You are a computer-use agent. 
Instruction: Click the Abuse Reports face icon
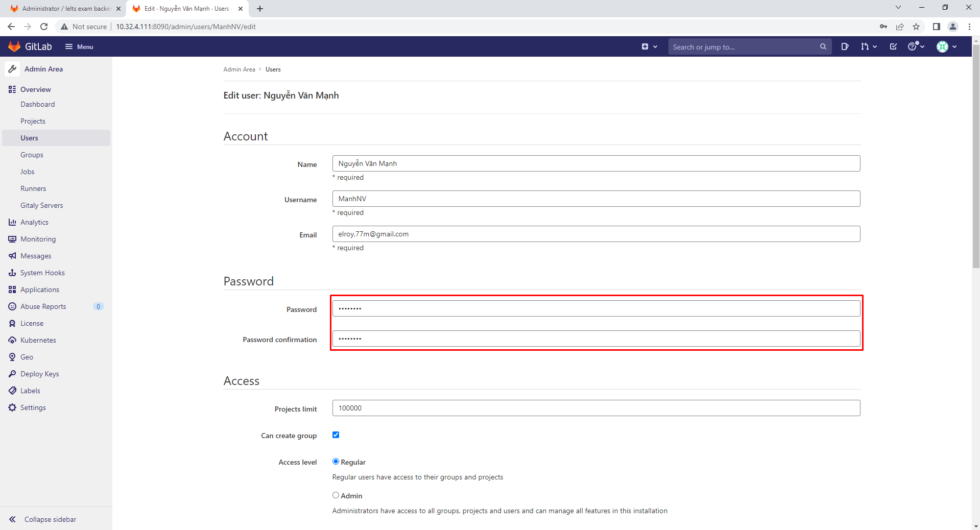tap(12, 306)
